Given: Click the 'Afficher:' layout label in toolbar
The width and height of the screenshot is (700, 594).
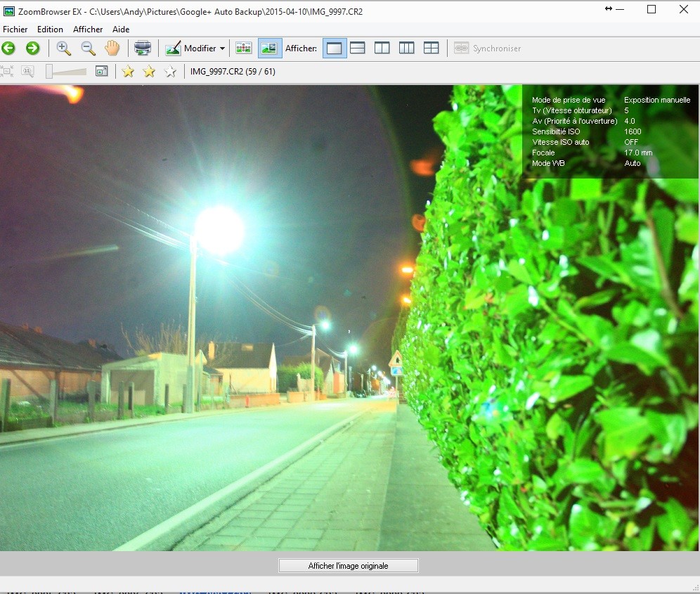Looking at the screenshot, I should (x=302, y=49).
